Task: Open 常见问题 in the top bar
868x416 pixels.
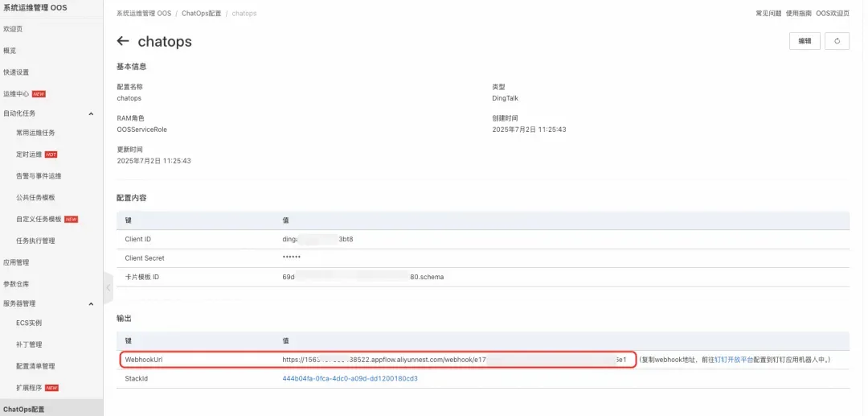Action: (x=768, y=14)
